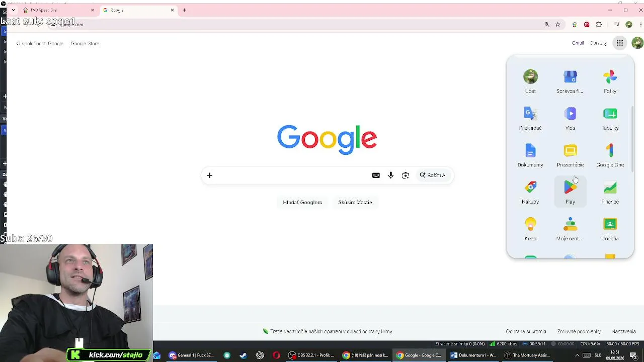
Task: Open Finance app icon
Action: click(610, 192)
